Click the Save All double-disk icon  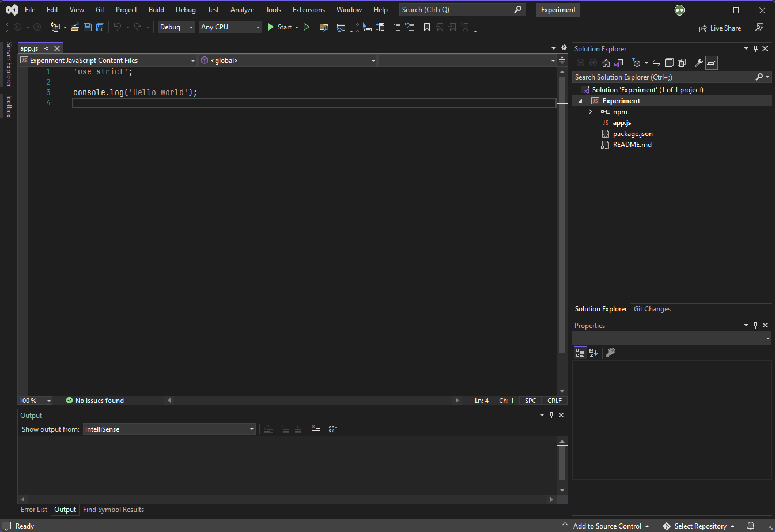point(100,27)
